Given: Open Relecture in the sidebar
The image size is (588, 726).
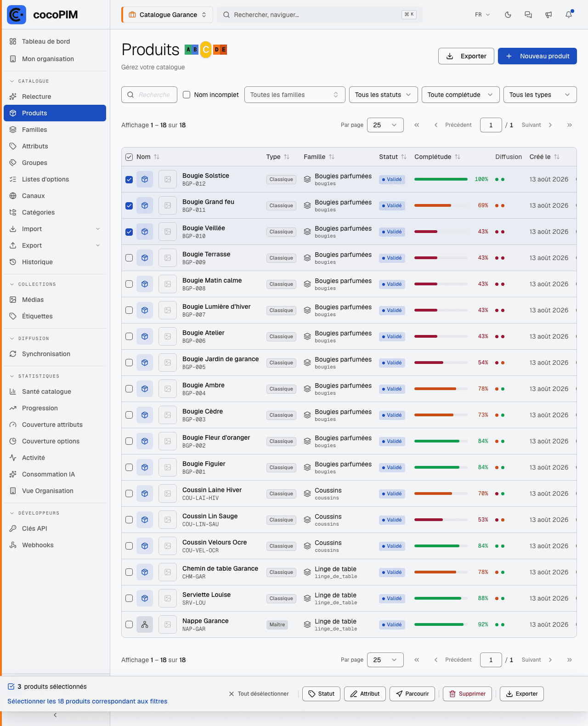Looking at the screenshot, I should [55, 96].
